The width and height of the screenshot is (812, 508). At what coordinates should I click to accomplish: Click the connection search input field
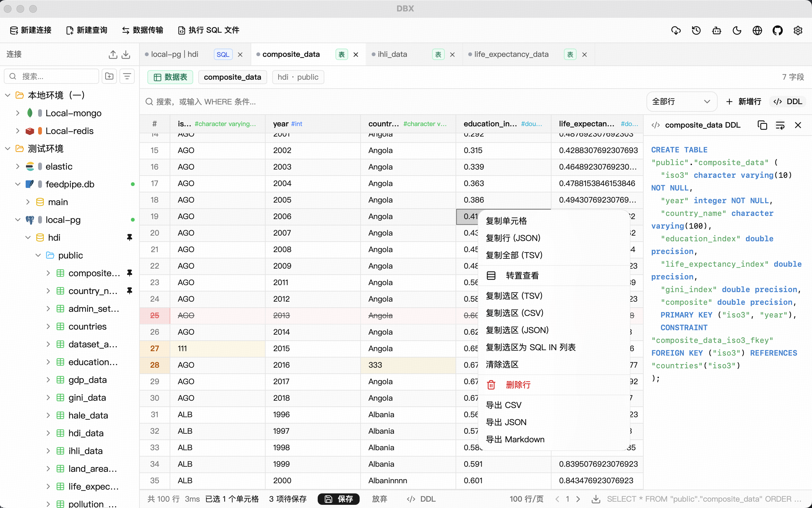[51, 76]
